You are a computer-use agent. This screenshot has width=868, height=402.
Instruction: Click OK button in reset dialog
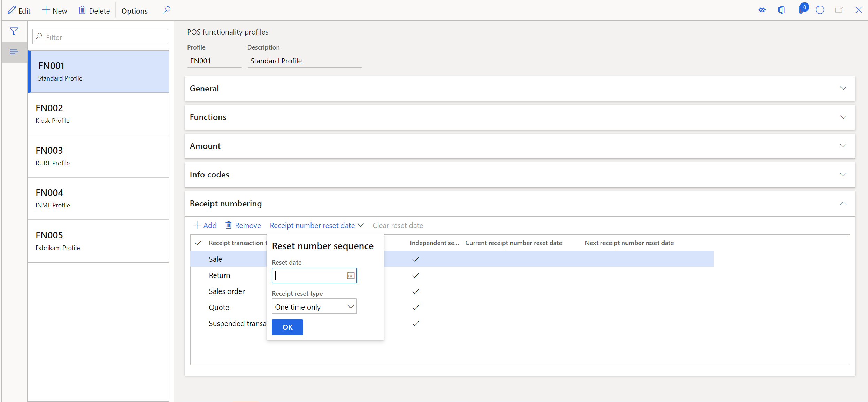(288, 327)
